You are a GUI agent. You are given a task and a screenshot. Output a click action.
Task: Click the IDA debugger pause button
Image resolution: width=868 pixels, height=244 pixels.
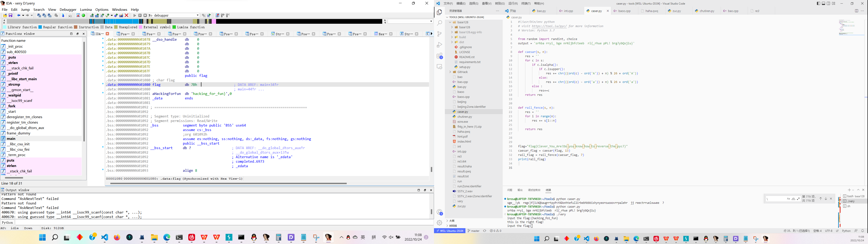[140, 16]
